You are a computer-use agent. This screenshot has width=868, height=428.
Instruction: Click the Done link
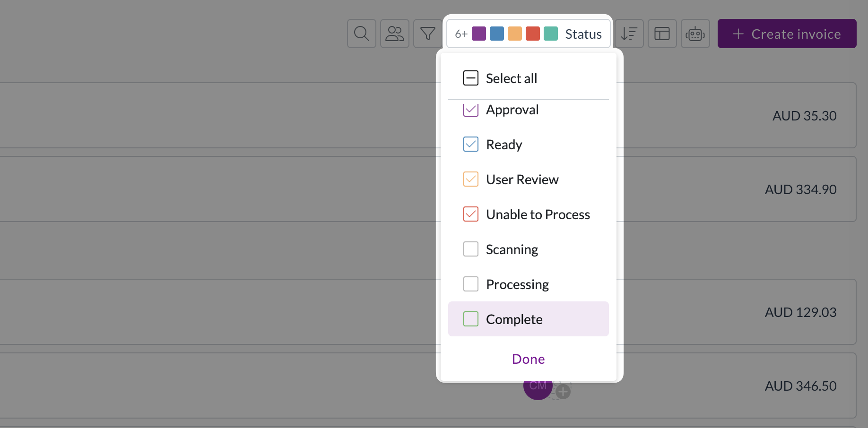tap(529, 359)
